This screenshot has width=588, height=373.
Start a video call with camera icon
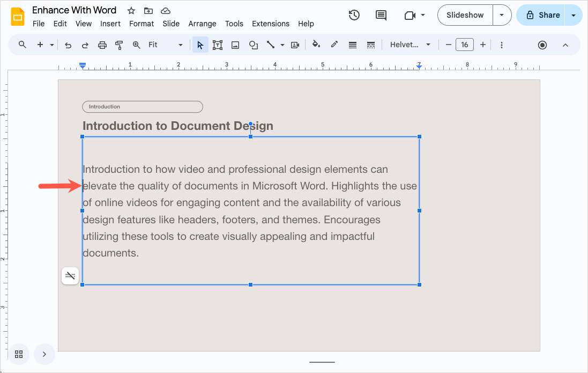pyautogui.click(x=410, y=15)
